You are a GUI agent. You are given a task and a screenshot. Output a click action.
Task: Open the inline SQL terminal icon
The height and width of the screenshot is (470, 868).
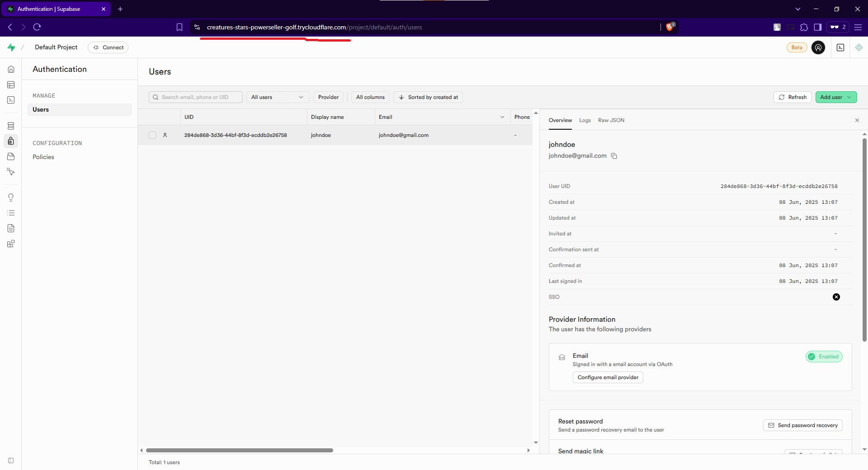pyautogui.click(x=840, y=47)
